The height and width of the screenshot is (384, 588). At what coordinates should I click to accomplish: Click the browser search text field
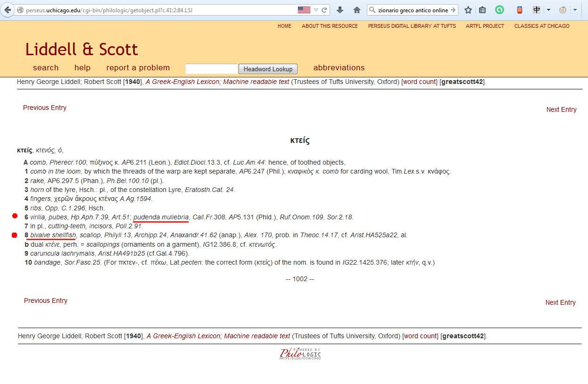pyautogui.click(x=413, y=10)
